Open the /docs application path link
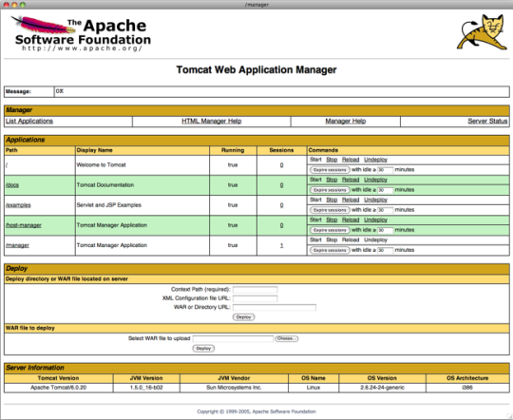Image resolution: width=513 pixels, height=420 pixels. 12,185
